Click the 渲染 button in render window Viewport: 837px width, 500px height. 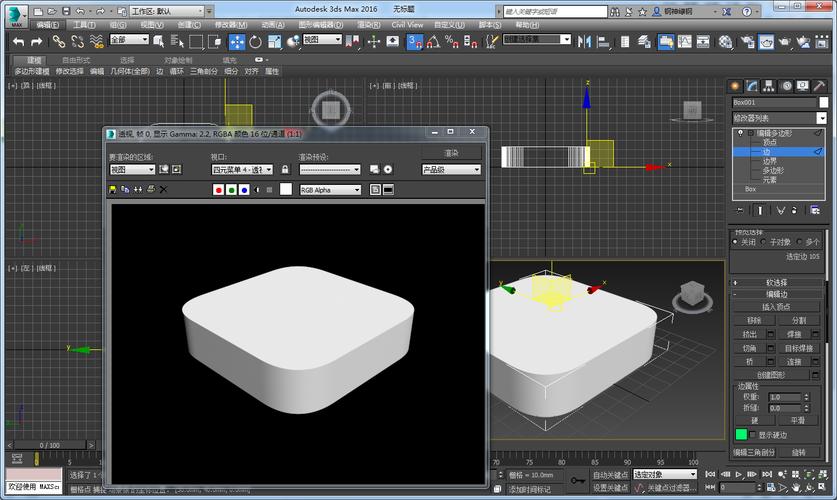tap(451, 153)
